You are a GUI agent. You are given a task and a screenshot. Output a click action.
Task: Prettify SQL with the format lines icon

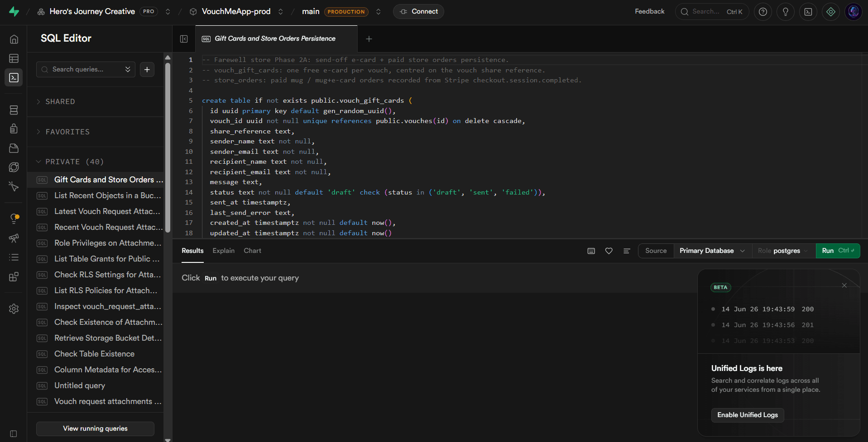[x=627, y=251]
